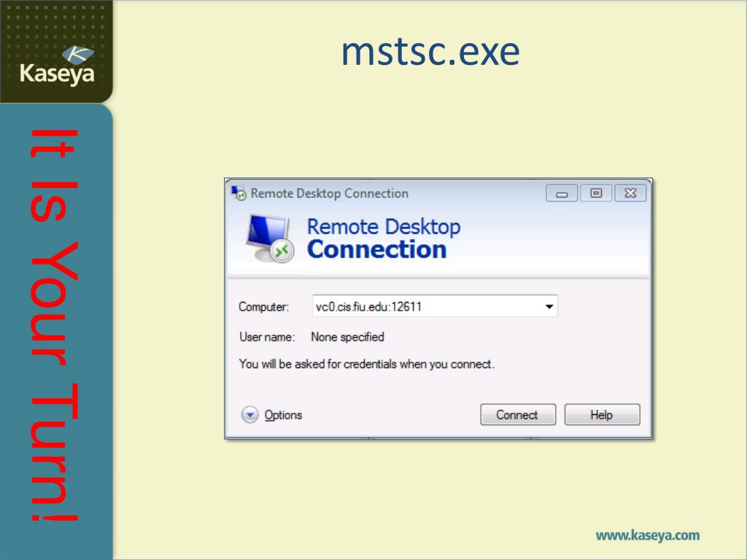Expand the Options disclosure arrow icon
This screenshot has width=747, height=560.
point(249,415)
